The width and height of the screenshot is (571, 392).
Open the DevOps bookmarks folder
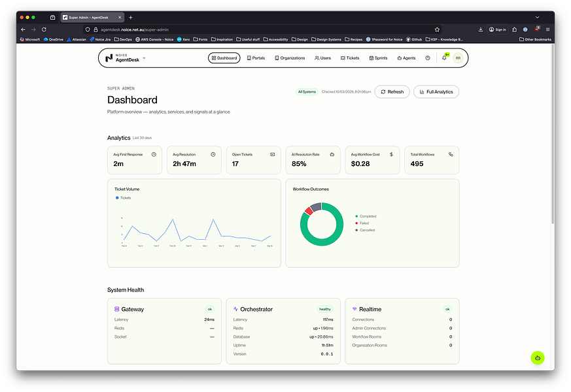pos(123,39)
